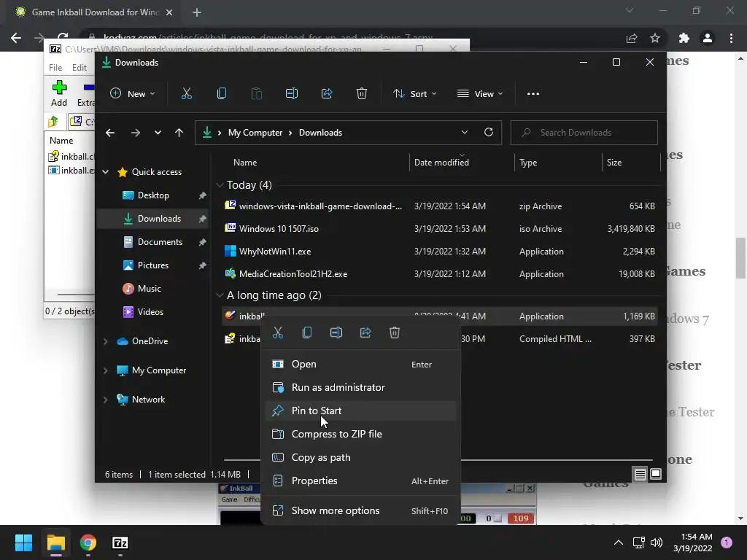
Task: Open new Chrome tab
Action: coord(197,12)
